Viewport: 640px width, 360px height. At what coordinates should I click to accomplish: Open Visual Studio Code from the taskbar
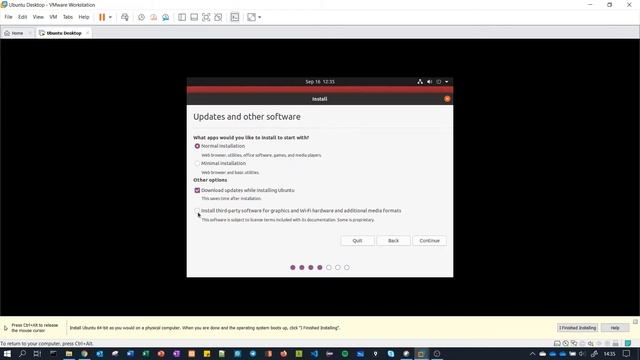(x=314, y=353)
